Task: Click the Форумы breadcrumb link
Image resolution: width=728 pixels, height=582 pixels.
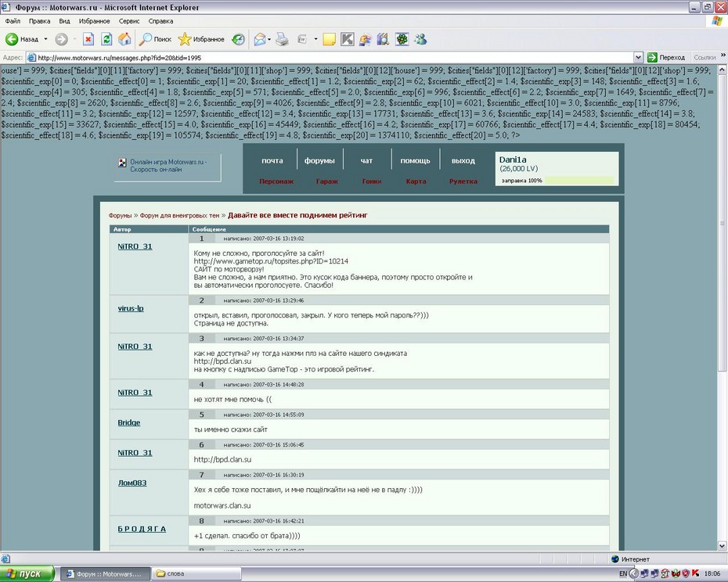Action: [121, 216]
